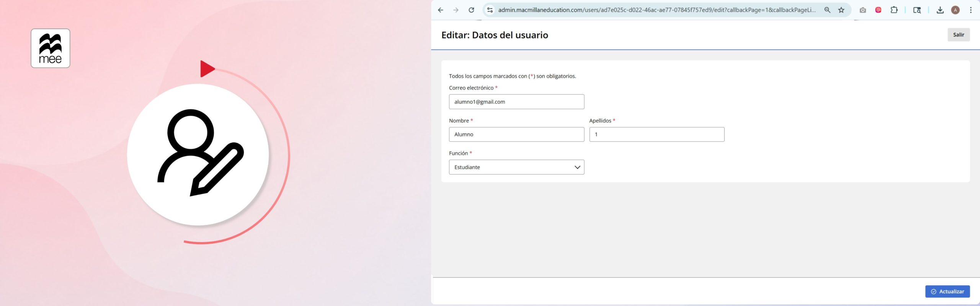Viewport: 980px width, 306px height.
Task: Reload the current page
Action: pyautogui.click(x=471, y=10)
